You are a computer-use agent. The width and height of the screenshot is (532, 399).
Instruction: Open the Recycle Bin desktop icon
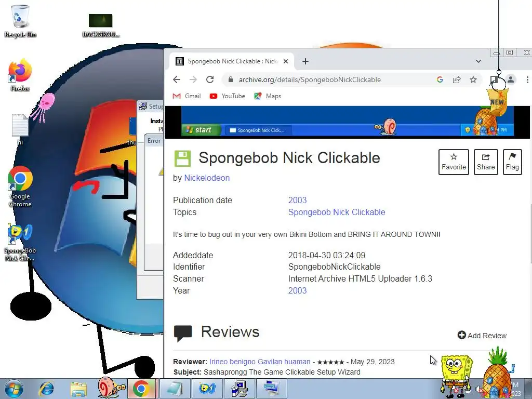coord(20,21)
